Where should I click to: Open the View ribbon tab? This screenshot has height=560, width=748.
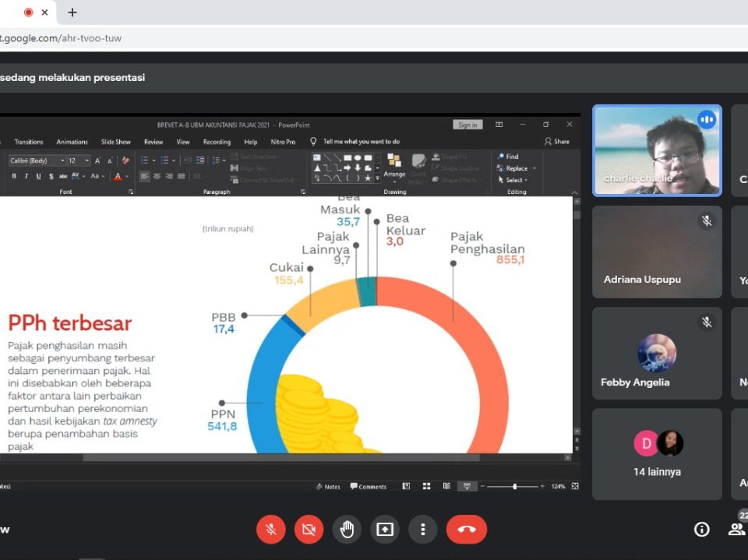pyautogui.click(x=183, y=142)
